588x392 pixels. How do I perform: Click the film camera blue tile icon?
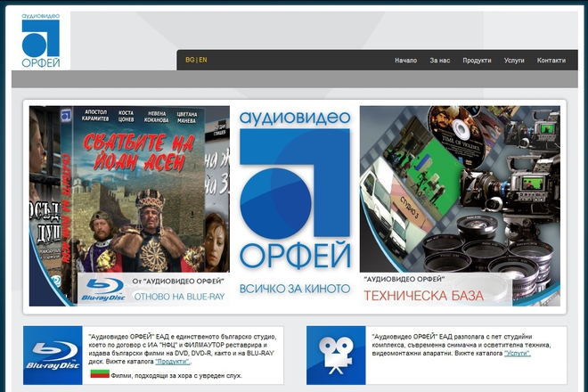[336, 355]
